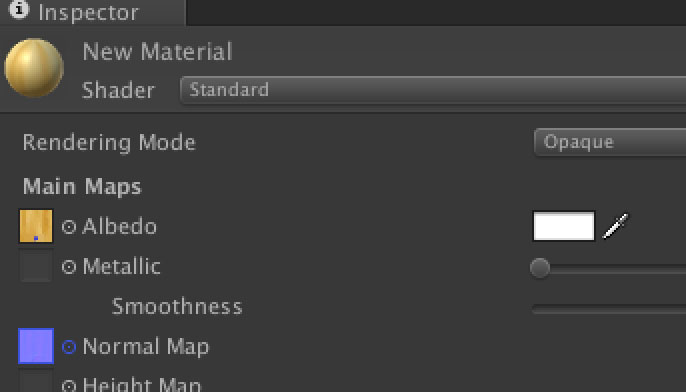
Task: Open the Albedo texture picker circle
Action: coord(69,227)
